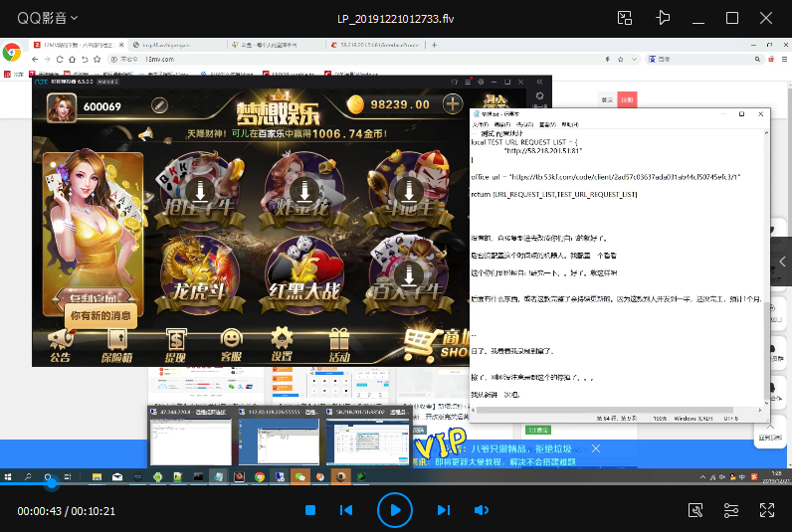
Task: Reload the browser page
Action: pos(60,59)
